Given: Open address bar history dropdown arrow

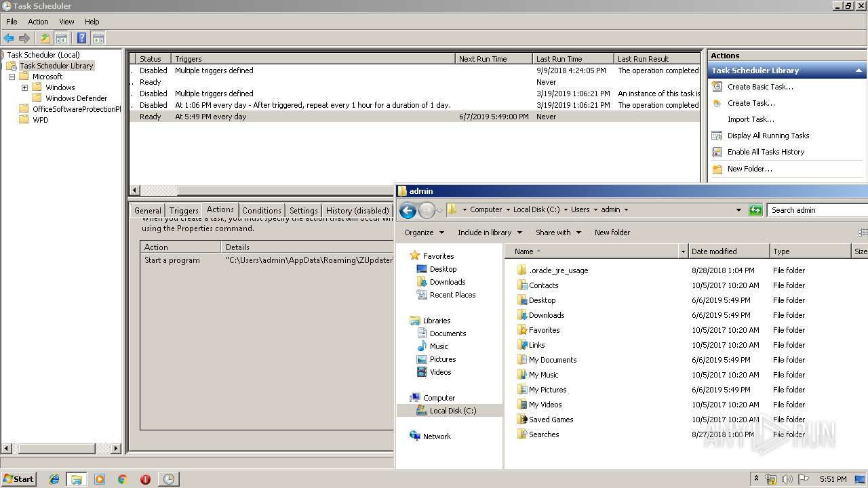Looking at the screenshot, I should (x=738, y=210).
